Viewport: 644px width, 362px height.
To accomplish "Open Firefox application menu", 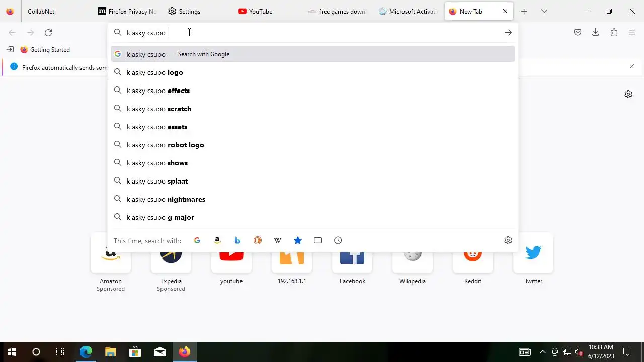I will [x=632, y=33].
